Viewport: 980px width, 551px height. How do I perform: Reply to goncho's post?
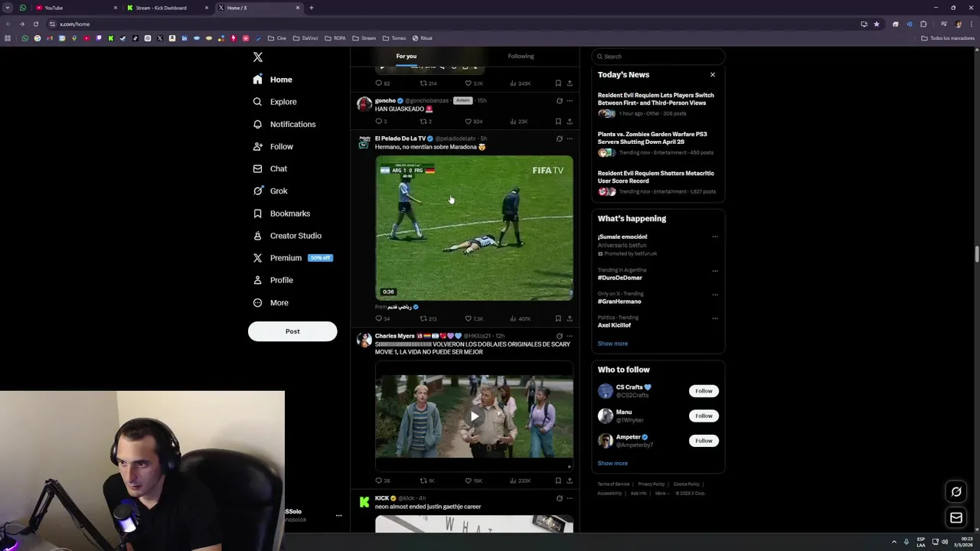pyautogui.click(x=381, y=122)
